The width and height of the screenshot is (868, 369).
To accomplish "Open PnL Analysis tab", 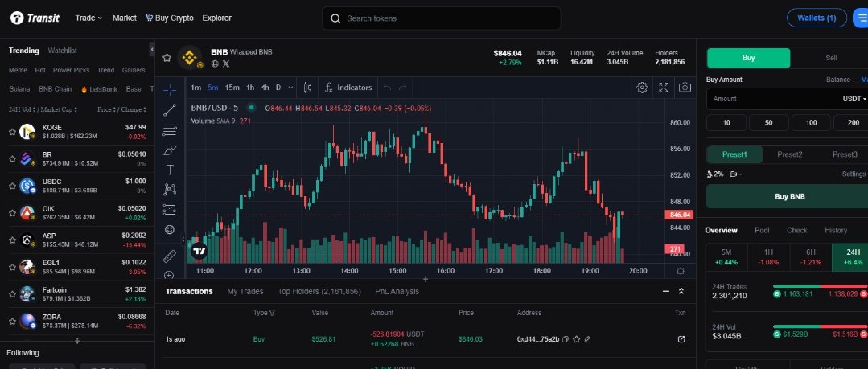I will point(397,292).
